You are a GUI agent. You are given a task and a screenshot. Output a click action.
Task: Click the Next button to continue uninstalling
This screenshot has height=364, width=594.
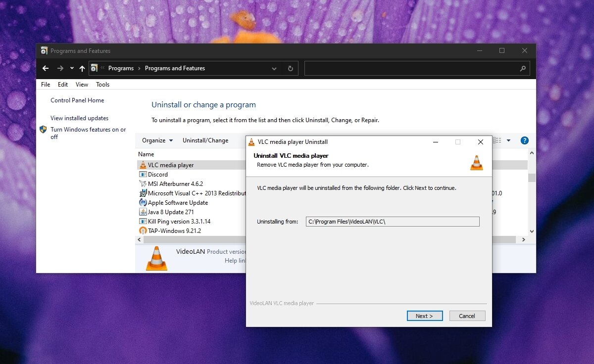pos(424,316)
